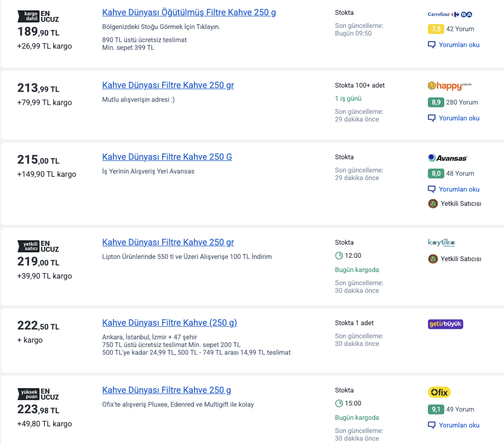Click the 219,00 TL price
The height and width of the screenshot is (445, 504).
[x=38, y=262]
